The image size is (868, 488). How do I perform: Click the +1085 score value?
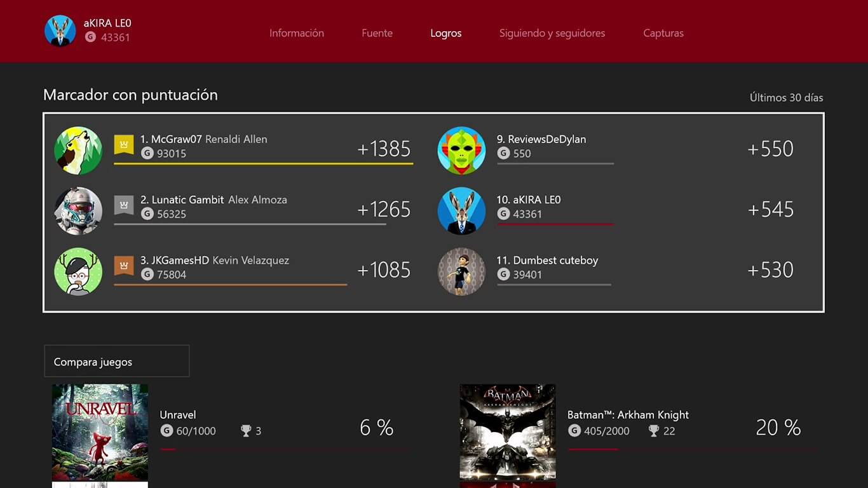click(384, 269)
